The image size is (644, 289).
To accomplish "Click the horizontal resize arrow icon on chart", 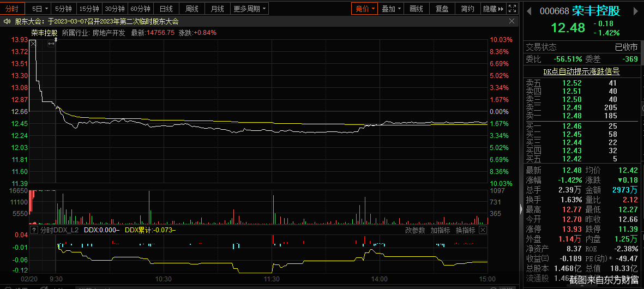I will tap(51, 44).
